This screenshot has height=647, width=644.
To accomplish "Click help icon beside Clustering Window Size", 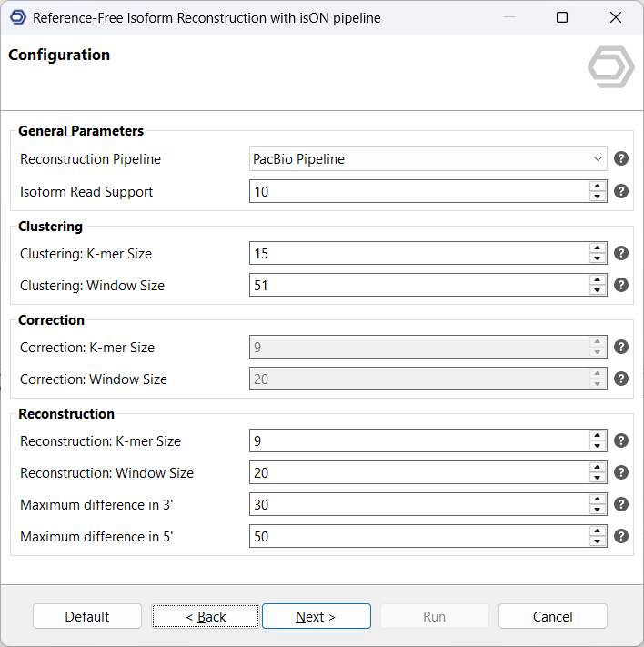I will (621, 285).
